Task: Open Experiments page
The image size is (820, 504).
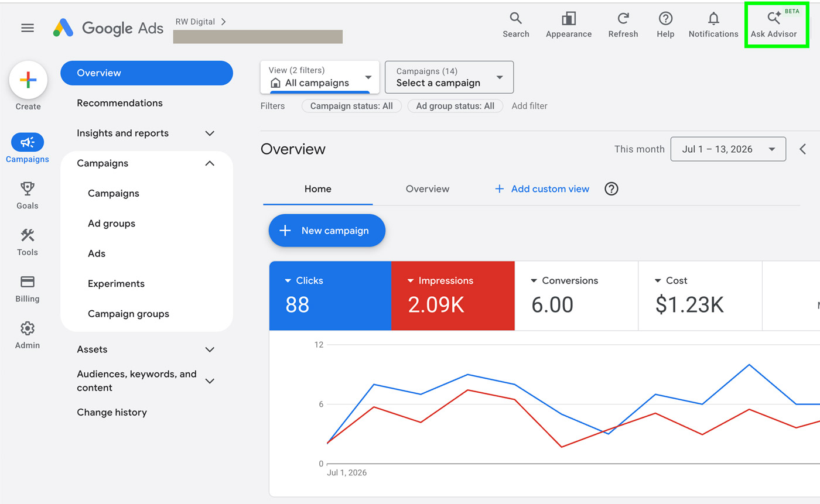Action: point(116,284)
